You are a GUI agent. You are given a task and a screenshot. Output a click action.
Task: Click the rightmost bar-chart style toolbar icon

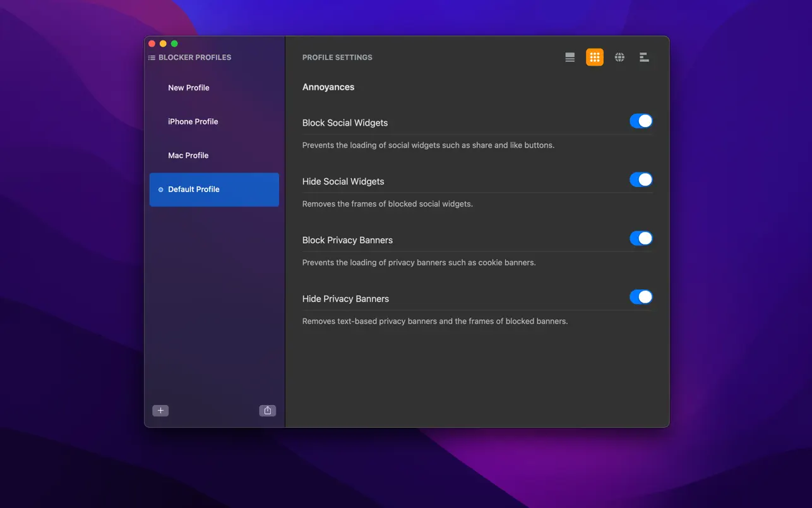click(644, 57)
